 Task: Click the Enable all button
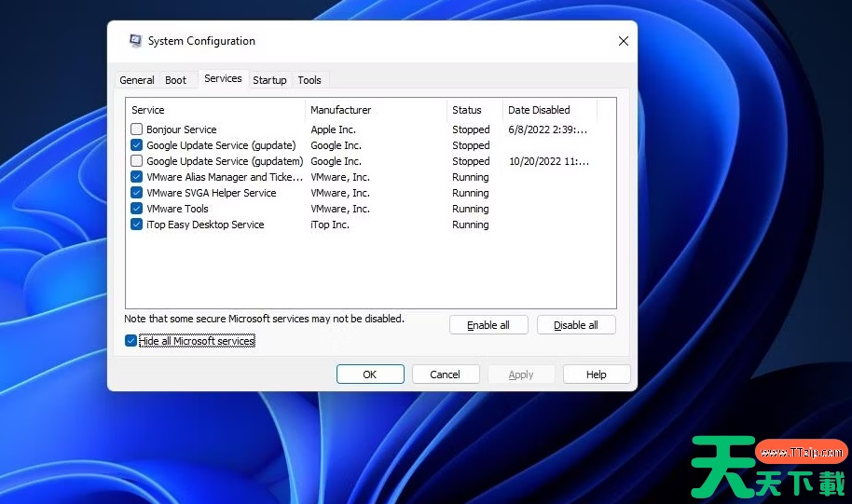pyautogui.click(x=488, y=325)
